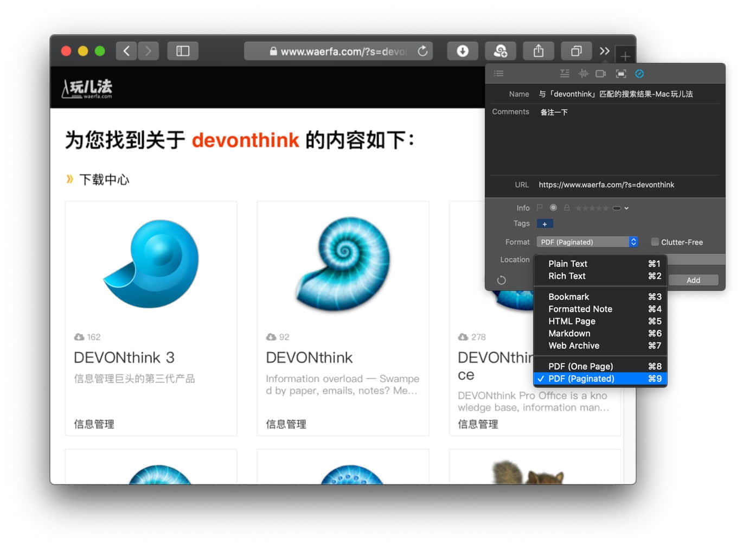Go forward in Safari

(x=148, y=51)
